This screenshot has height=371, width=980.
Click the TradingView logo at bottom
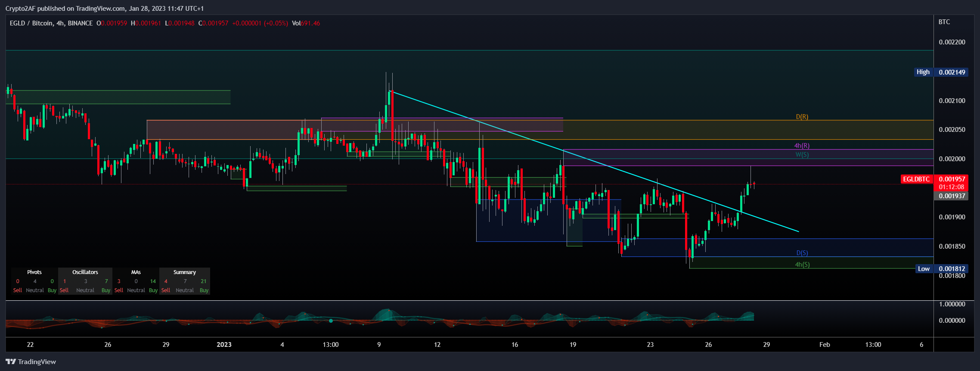click(x=31, y=362)
